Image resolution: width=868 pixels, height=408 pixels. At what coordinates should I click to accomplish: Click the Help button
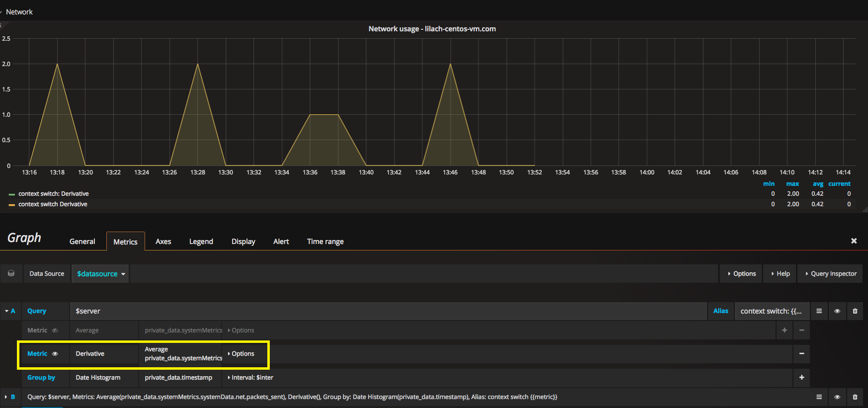[x=780, y=274]
